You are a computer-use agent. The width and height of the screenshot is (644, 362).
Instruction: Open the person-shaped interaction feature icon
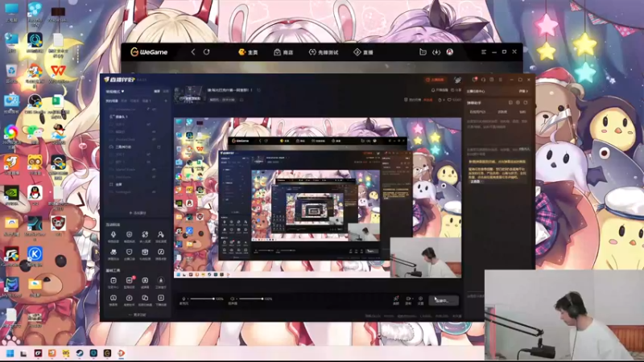click(160, 236)
